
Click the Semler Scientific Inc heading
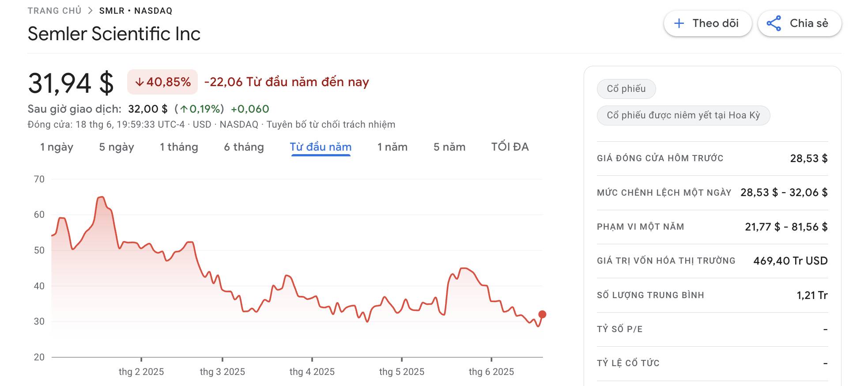pyautogui.click(x=114, y=34)
